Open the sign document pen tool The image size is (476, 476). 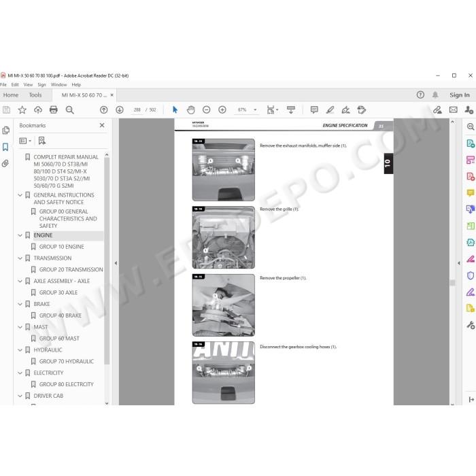point(345,110)
